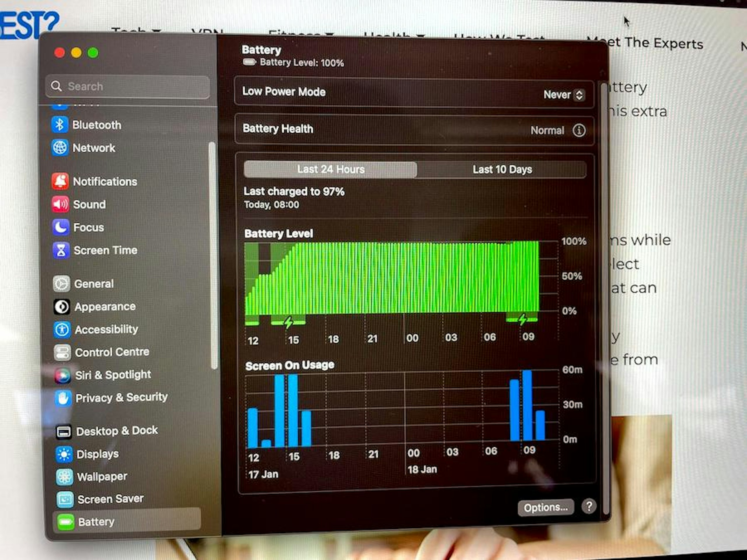The width and height of the screenshot is (747, 560).
Task: Click the Focus moon icon
Action: coord(61,227)
